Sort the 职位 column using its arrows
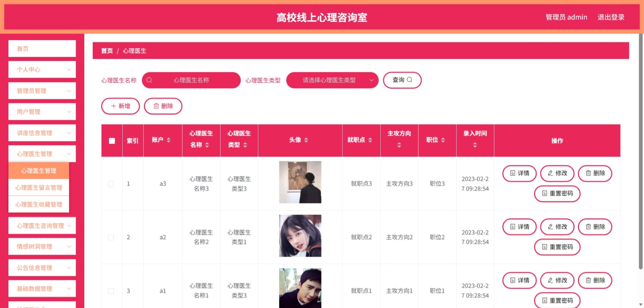644x308 pixels. pyautogui.click(x=443, y=140)
